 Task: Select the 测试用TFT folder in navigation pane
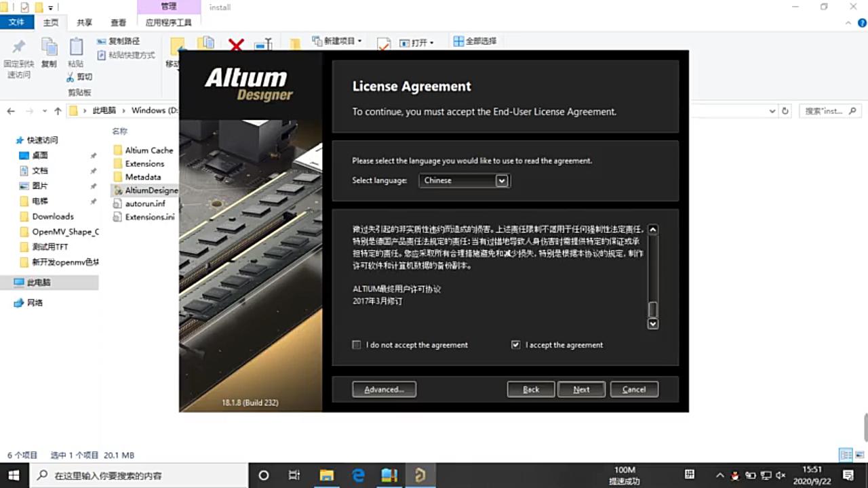click(x=50, y=247)
